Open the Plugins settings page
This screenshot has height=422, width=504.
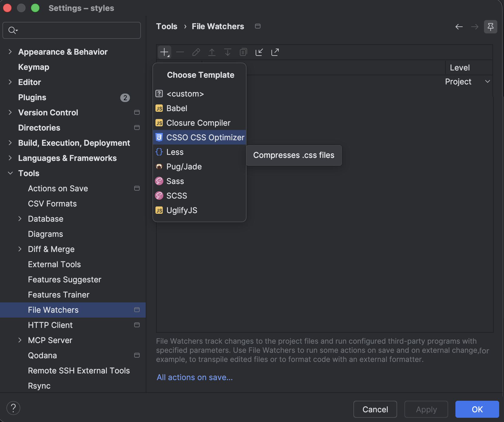[32, 97]
